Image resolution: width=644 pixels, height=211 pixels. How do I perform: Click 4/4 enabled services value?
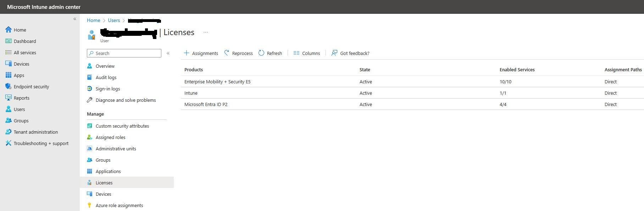pyautogui.click(x=503, y=104)
